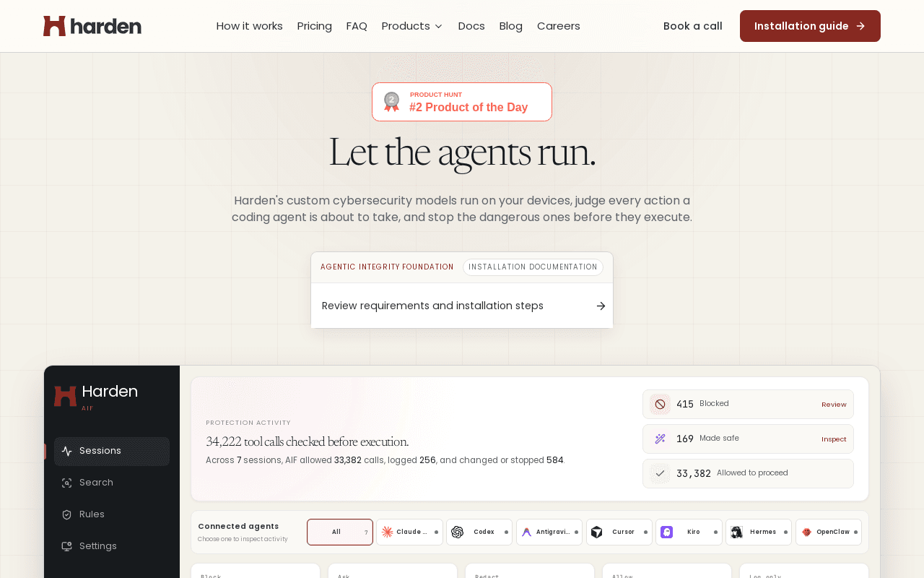The height and width of the screenshot is (578, 924).
Task: Click the Installation guide button
Action: pyautogui.click(x=810, y=26)
